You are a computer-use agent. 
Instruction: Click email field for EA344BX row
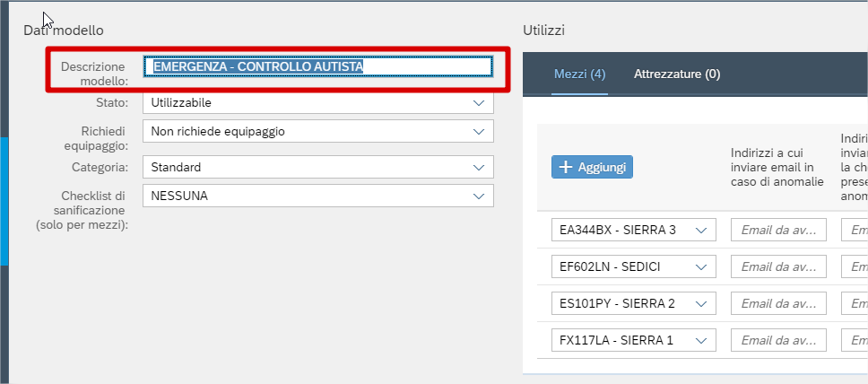tap(778, 230)
